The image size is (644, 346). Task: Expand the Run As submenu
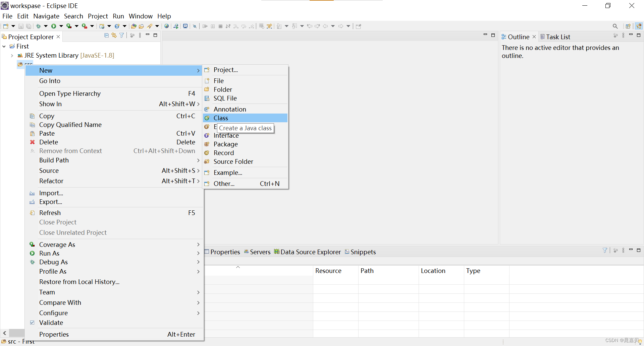click(x=114, y=253)
